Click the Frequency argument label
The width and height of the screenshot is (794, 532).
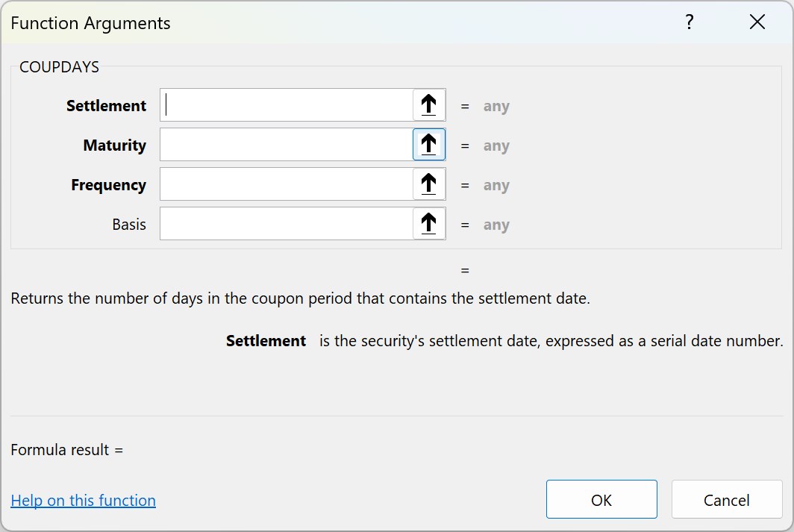click(109, 185)
